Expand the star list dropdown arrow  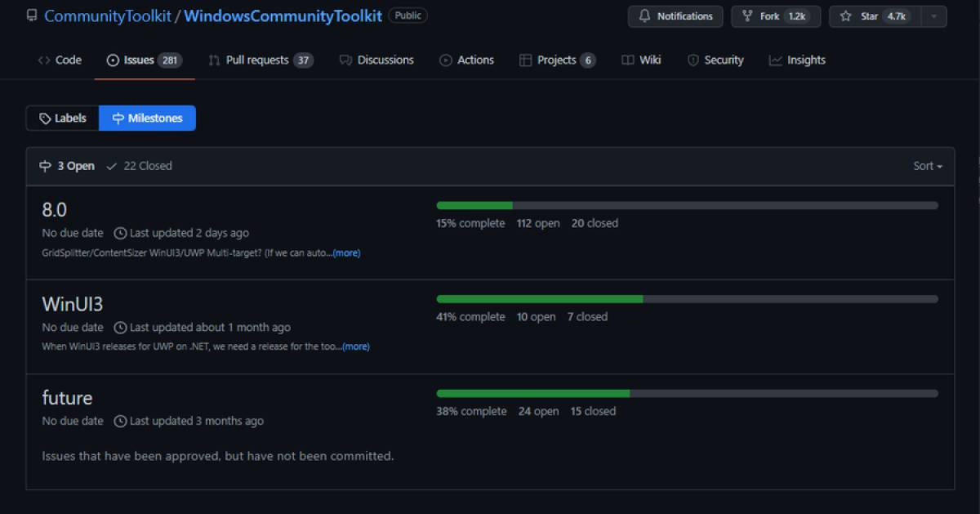(933, 16)
